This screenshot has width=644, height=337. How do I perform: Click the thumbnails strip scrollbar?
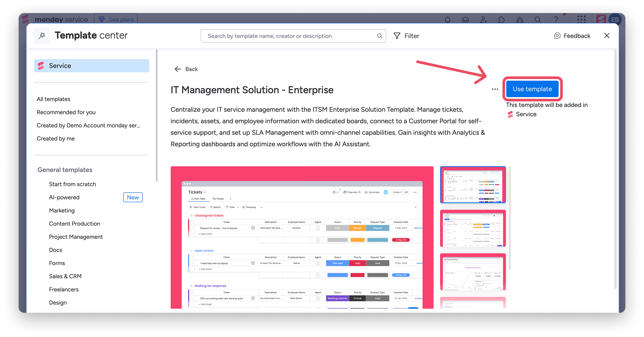tap(510, 218)
